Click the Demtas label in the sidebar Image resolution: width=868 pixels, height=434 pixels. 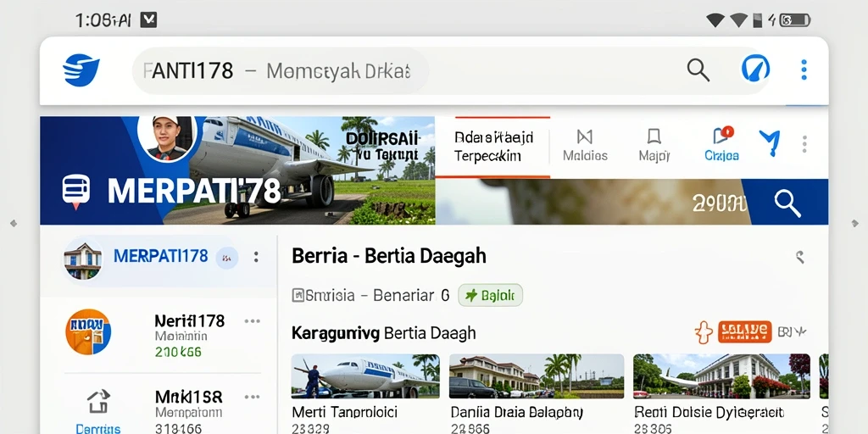[x=98, y=428]
